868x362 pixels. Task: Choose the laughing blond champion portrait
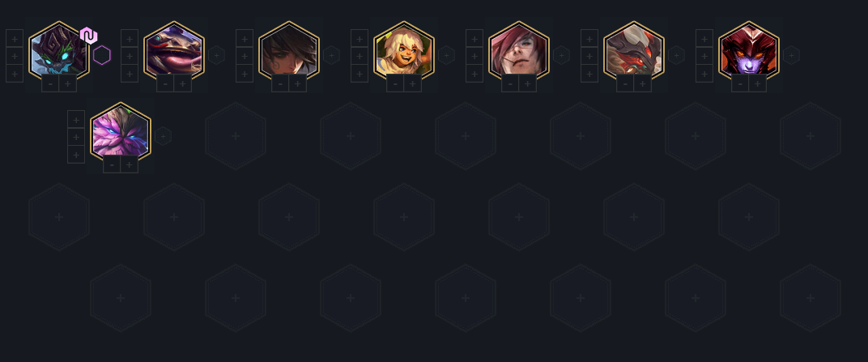coord(404,51)
